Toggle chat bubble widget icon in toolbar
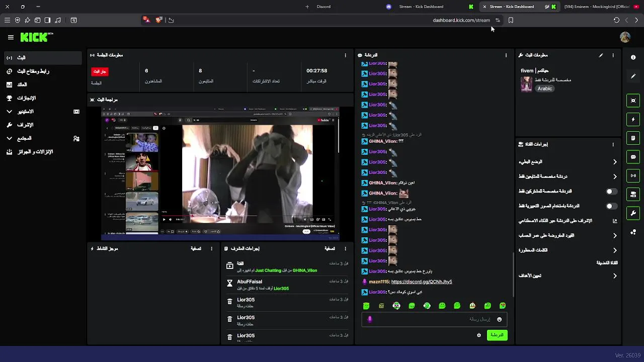This screenshot has height=362, width=644. tap(633, 157)
